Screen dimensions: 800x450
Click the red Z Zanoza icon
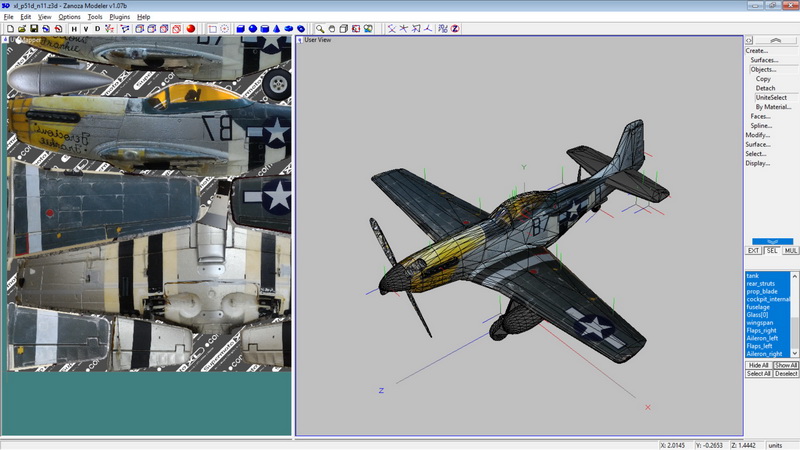pos(454,29)
